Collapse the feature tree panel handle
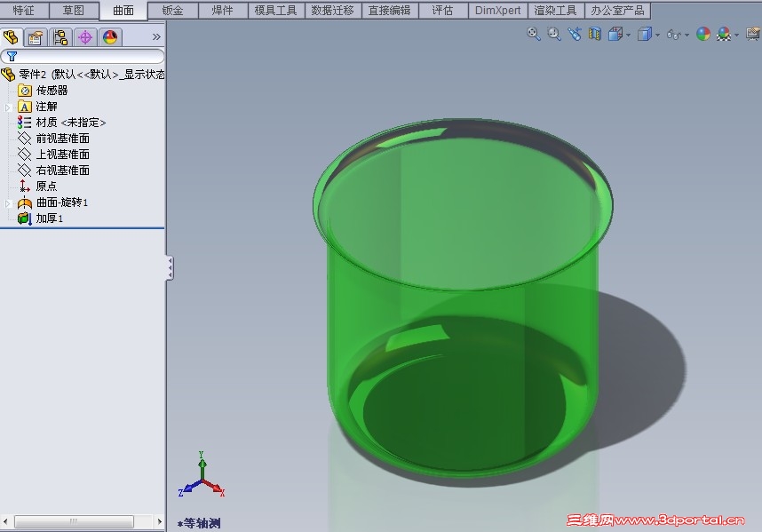This screenshot has height=532, width=762. click(170, 267)
